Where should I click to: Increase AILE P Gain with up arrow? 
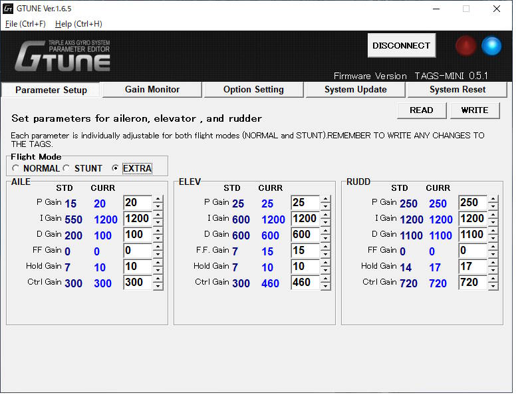coord(158,199)
